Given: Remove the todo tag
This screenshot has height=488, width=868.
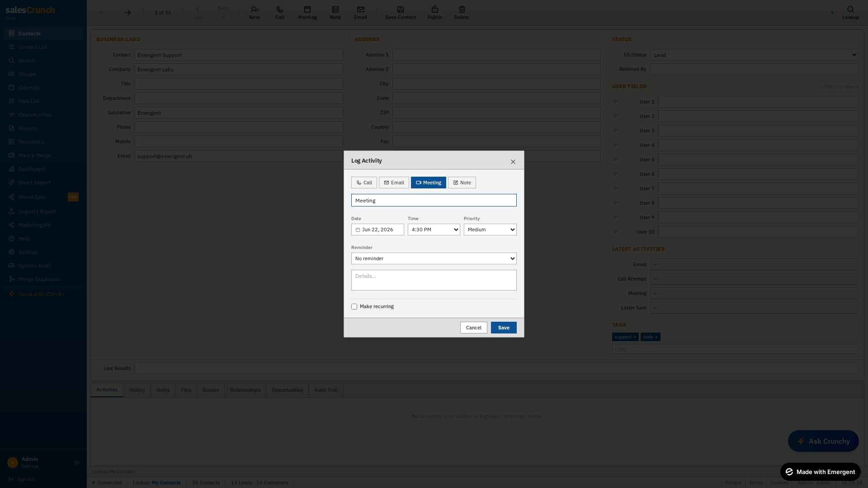Looking at the screenshot, I should (656, 337).
